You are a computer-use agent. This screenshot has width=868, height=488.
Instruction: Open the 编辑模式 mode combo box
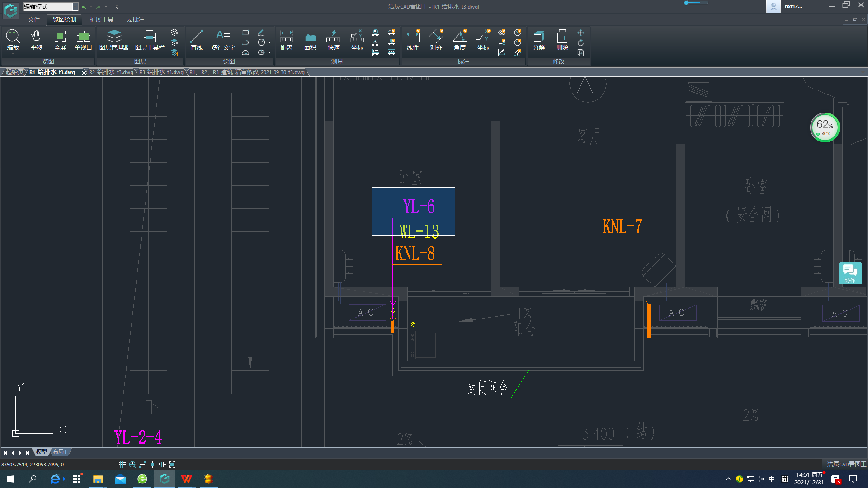(51, 6)
